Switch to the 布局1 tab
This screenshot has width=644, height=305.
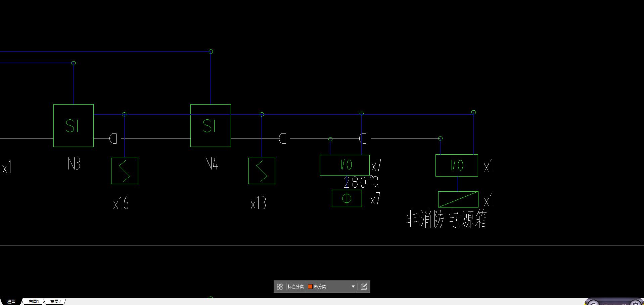[x=34, y=302]
